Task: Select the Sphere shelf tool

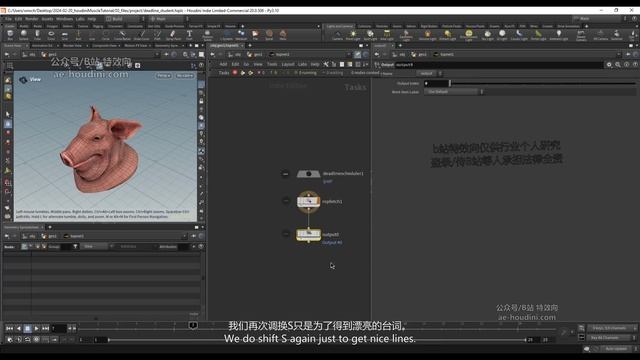Action: click(24, 35)
